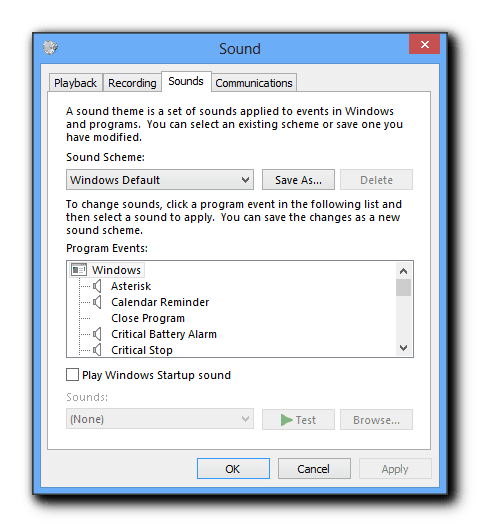The height and width of the screenshot is (529, 482).
Task: Click the Cancel button
Action: 314,469
